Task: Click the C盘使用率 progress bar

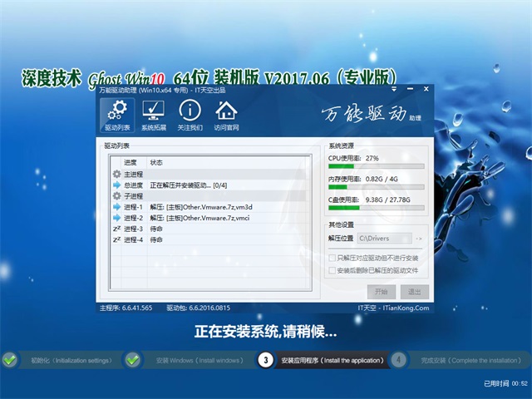Action: click(x=377, y=208)
